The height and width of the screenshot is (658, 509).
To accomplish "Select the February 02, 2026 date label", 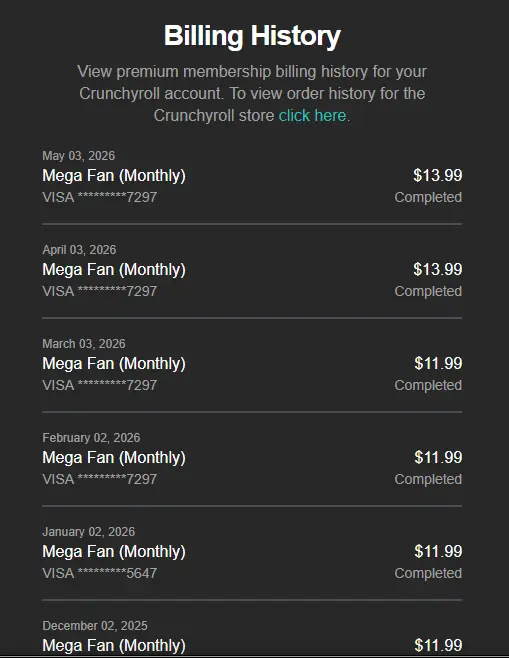I will [91, 438].
